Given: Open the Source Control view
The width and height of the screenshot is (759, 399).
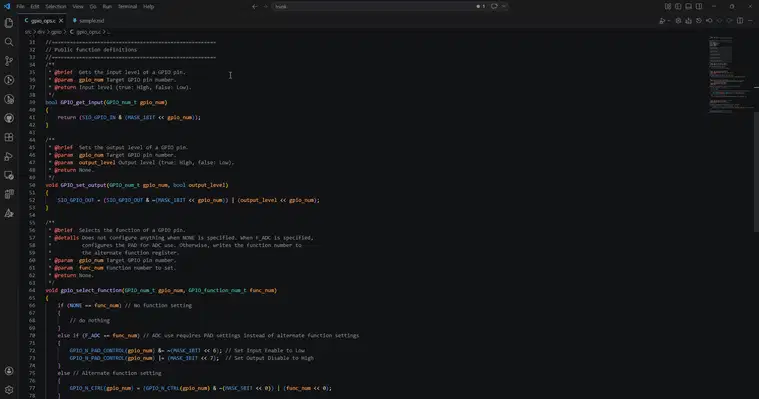Looking at the screenshot, I should pyautogui.click(x=9, y=61).
